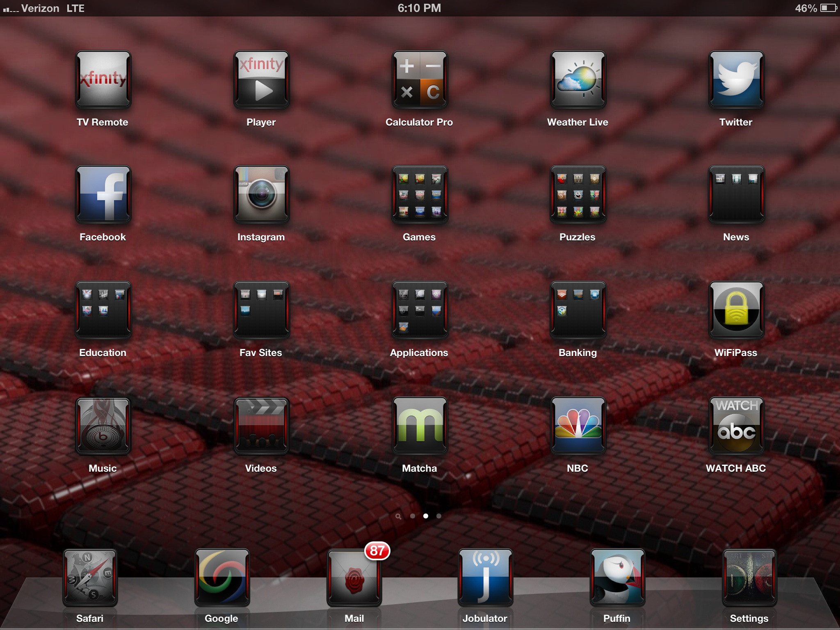The width and height of the screenshot is (840, 630).
Task: Launch the Xfinity Player app
Action: pos(261,79)
